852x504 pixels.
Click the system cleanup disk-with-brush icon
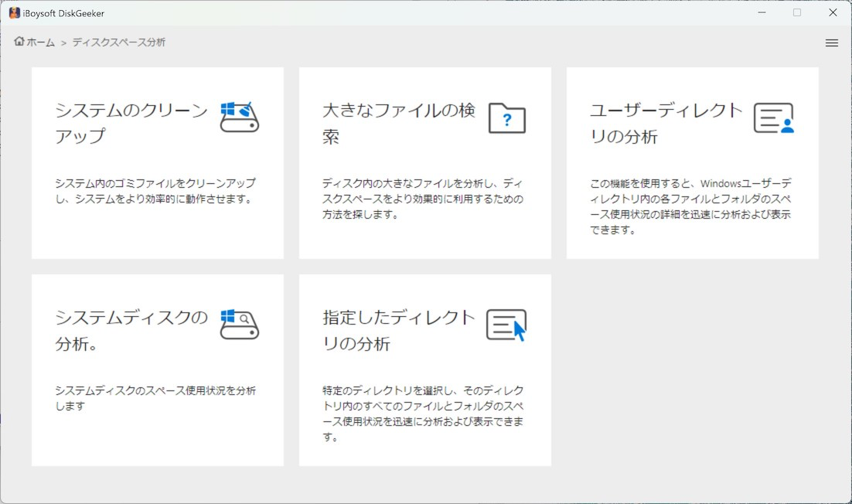point(239,117)
